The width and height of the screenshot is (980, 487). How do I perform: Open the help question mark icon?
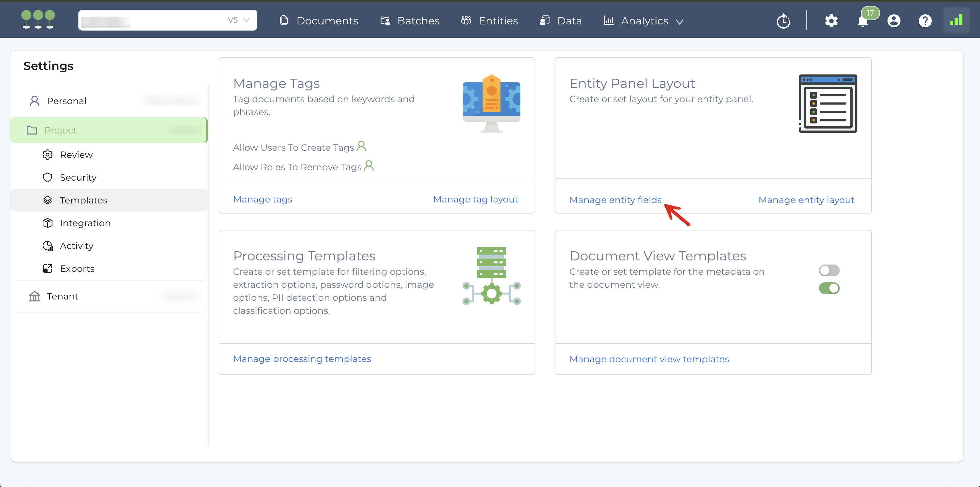point(925,21)
